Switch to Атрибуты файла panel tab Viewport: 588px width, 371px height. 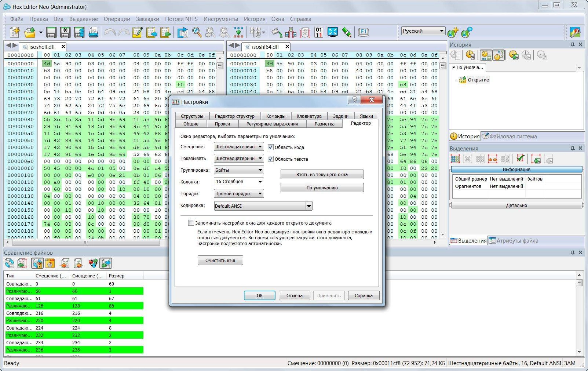(514, 241)
